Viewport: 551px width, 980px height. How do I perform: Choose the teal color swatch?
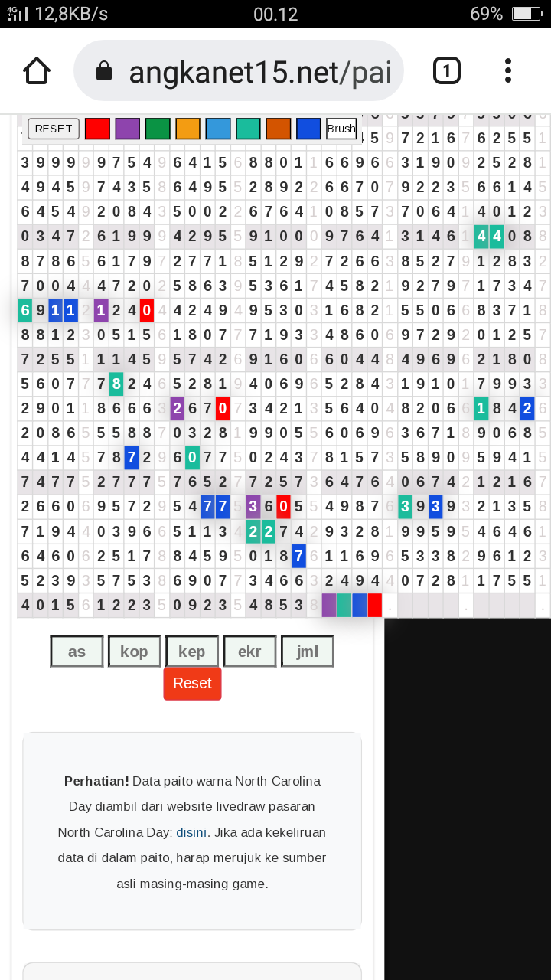coord(248,129)
